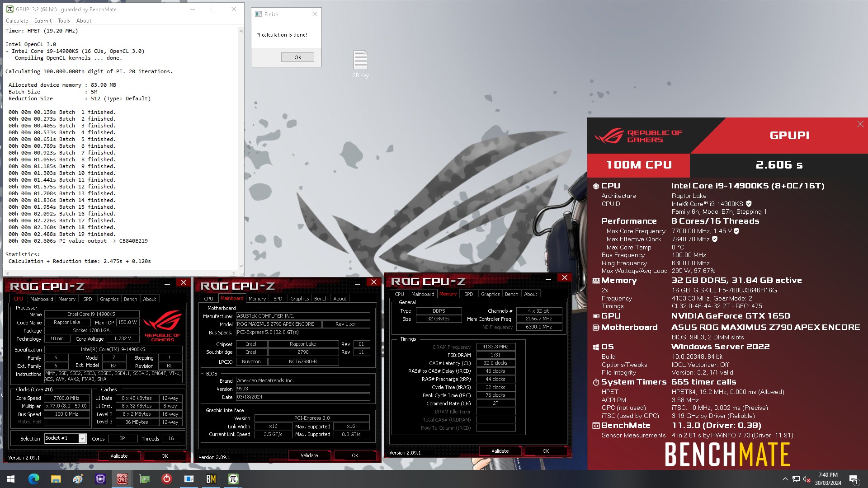Click the GPUPI vertical scrollbar
This screenshot has width=868, height=488.
click(241, 148)
